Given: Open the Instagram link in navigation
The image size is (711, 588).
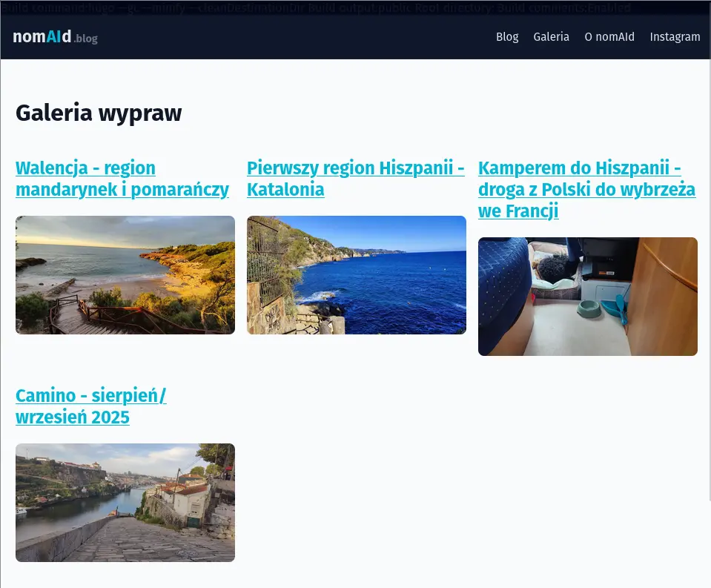Looking at the screenshot, I should point(675,37).
